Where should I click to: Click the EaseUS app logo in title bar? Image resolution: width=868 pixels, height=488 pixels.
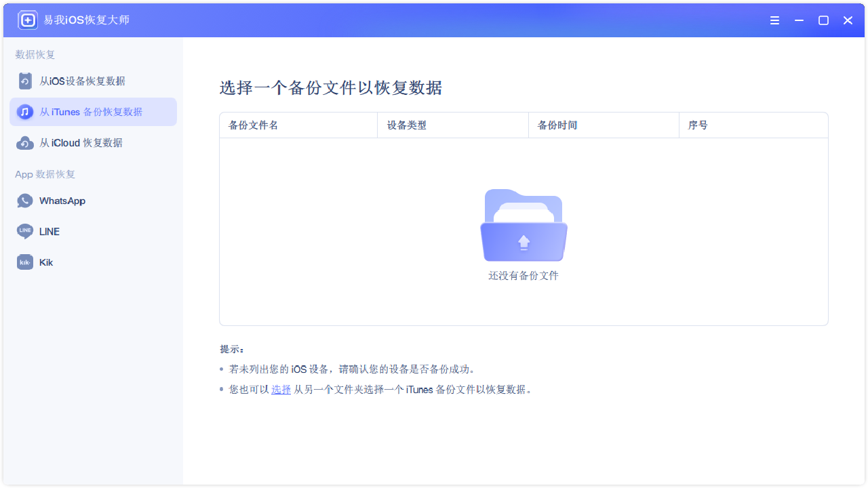tap(28, 20)
